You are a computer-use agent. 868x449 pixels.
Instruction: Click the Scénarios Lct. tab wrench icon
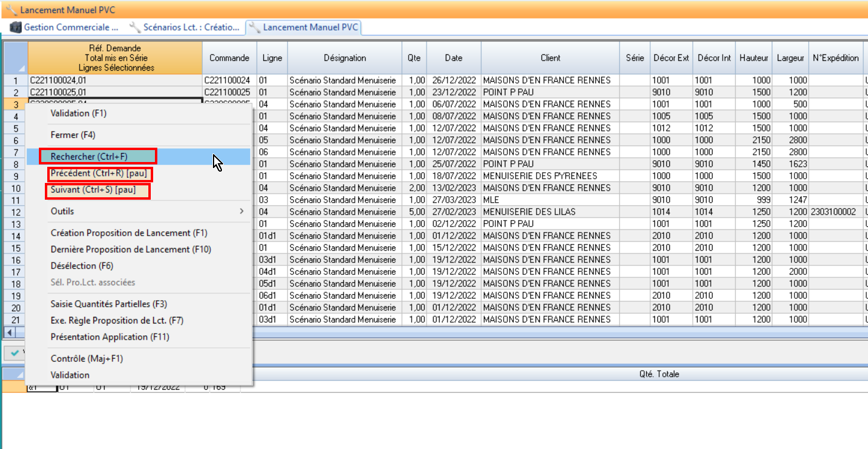(135, 27)
